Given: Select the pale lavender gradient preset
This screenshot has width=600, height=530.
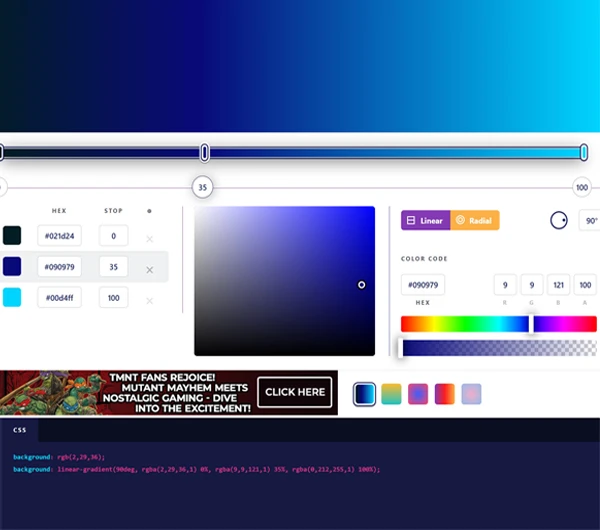Looking at the screenshot, I should pos(471,394).
